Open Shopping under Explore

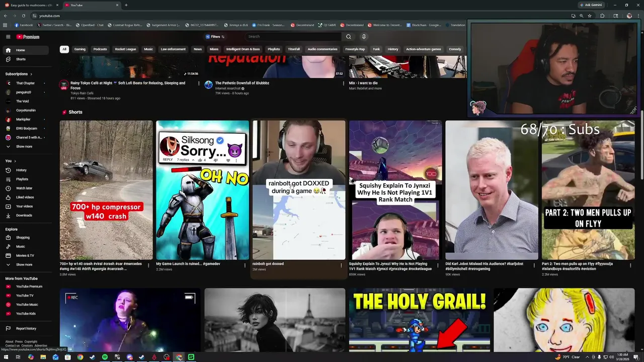(x=26, y=237)
